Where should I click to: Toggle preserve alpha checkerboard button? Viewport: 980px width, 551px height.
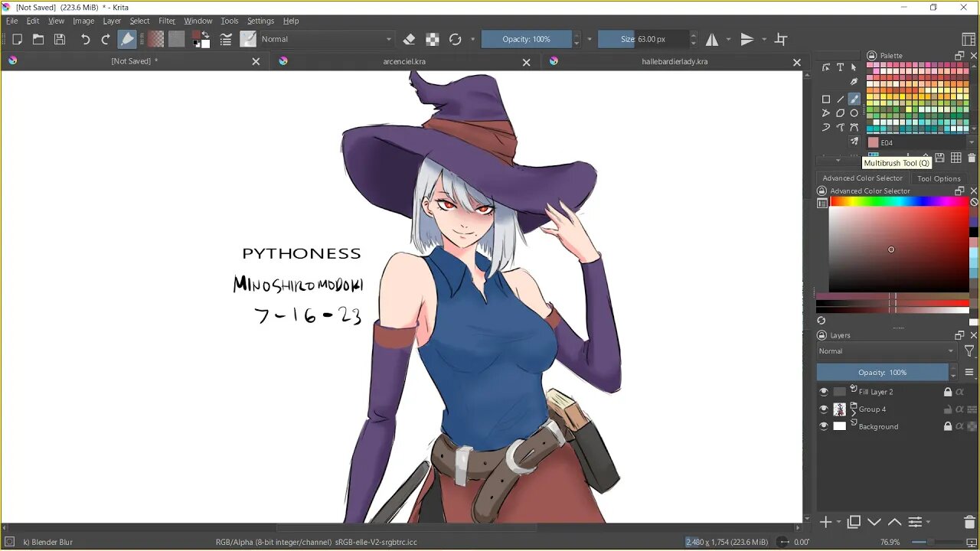tap(433, 39)
